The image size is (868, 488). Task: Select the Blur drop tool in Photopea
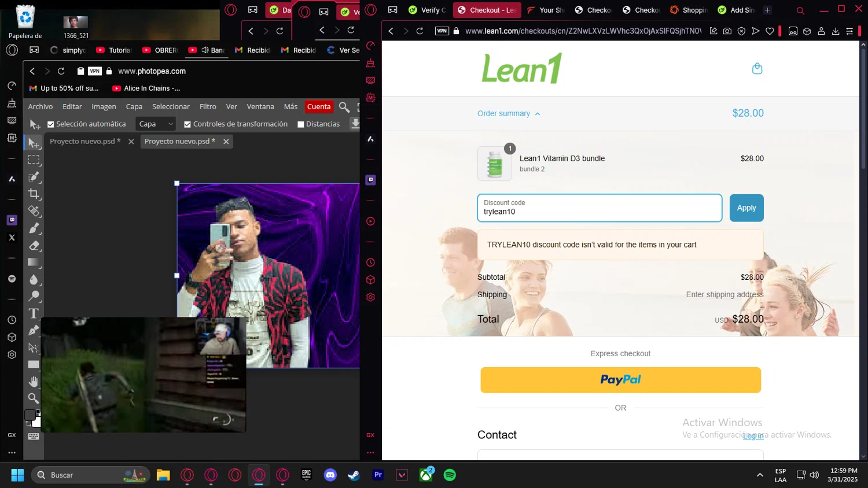34,279
